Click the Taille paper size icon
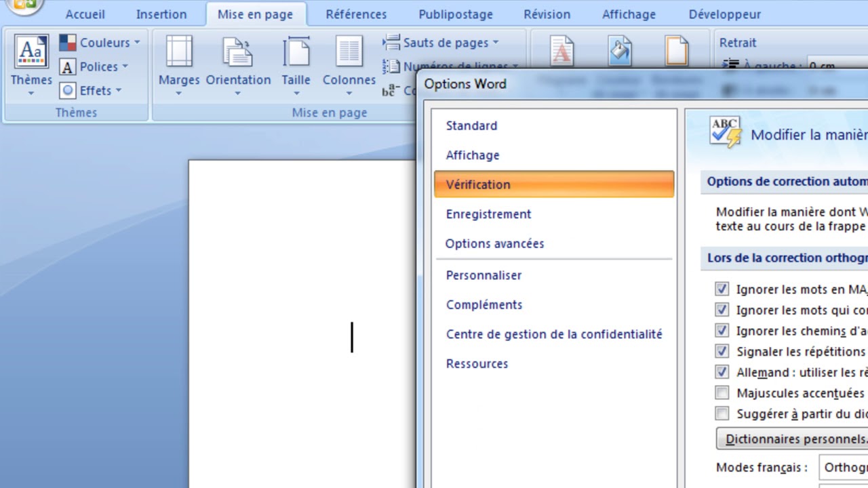 [x=296, y=52]
